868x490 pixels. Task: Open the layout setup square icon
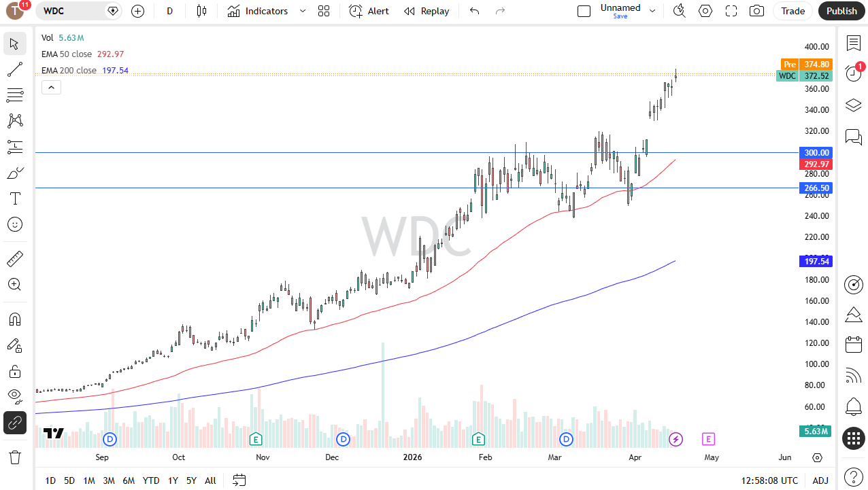tap(584, 11)
